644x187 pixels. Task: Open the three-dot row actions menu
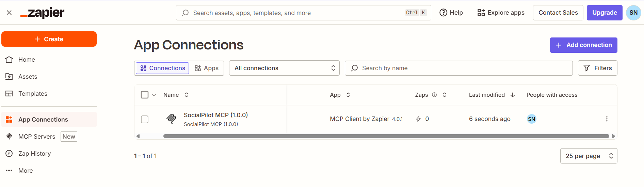click(607, 119)
